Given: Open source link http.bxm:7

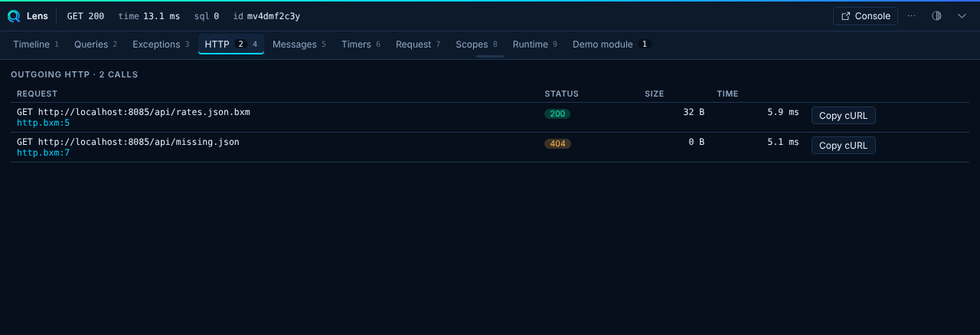Looking at the screenshot, I should coord(43,153).
